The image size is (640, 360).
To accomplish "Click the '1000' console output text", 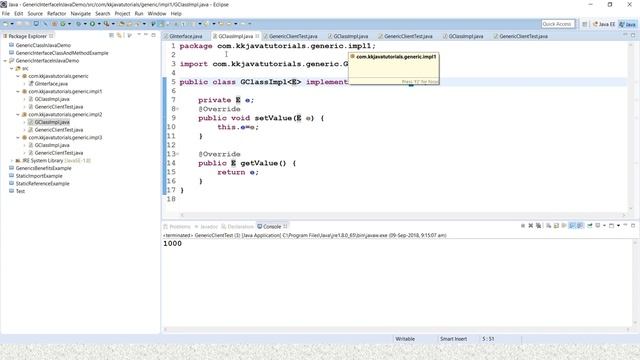I will (x=172, y=244).
